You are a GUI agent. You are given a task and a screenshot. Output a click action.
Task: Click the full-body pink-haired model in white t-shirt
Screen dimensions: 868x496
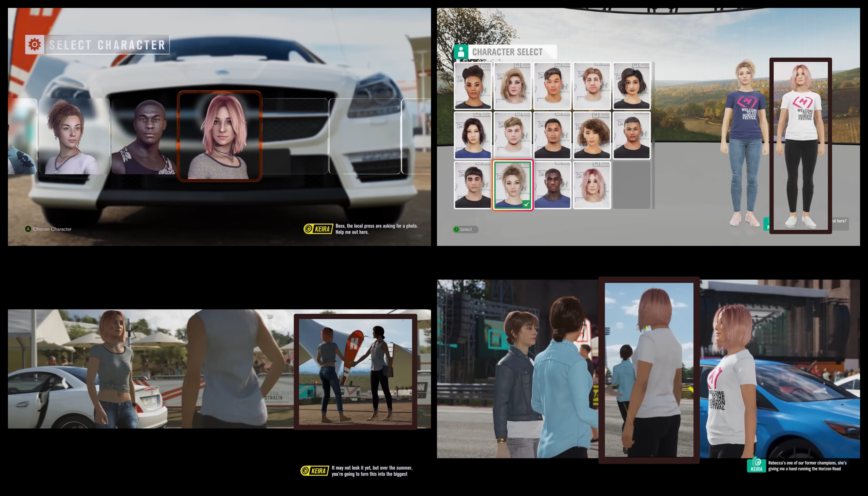coord(801,146)
